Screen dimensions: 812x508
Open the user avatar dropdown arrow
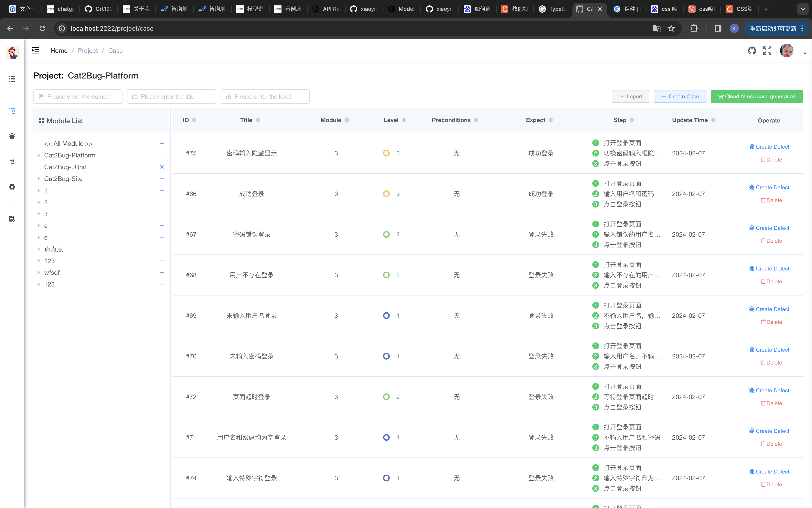click(x=804, y=53)
